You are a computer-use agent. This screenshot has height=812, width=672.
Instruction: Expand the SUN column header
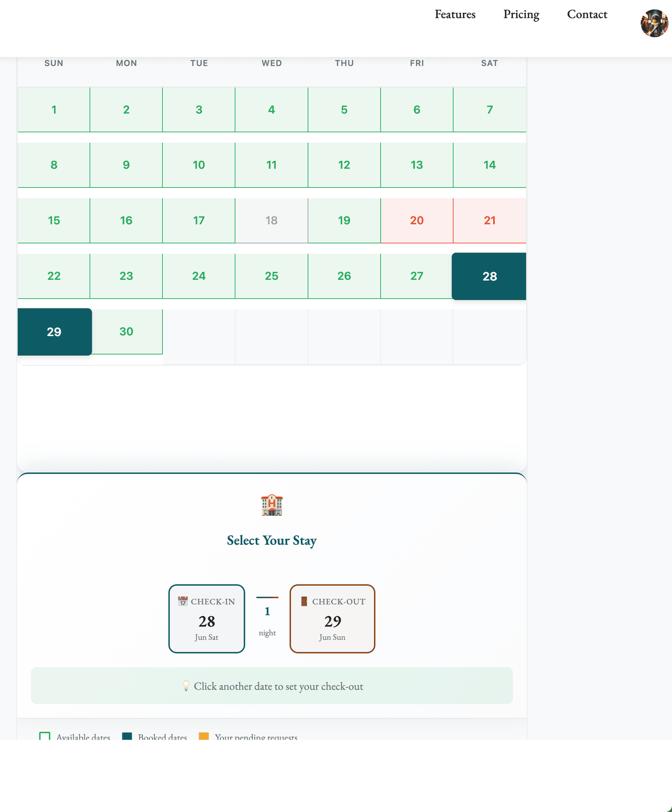point(53,63)
